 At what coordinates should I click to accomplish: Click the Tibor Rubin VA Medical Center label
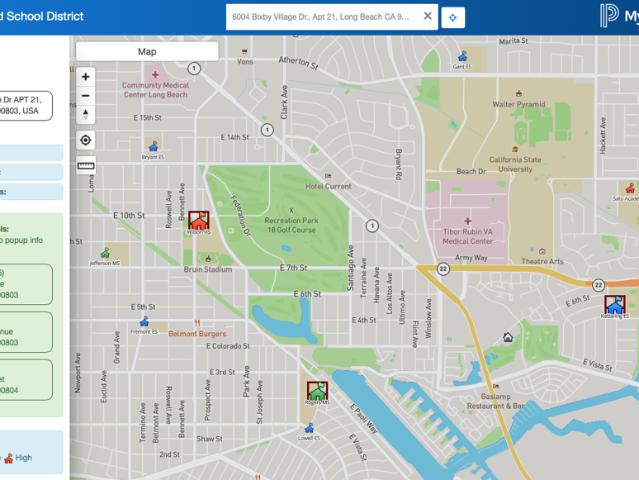[467, 236]
